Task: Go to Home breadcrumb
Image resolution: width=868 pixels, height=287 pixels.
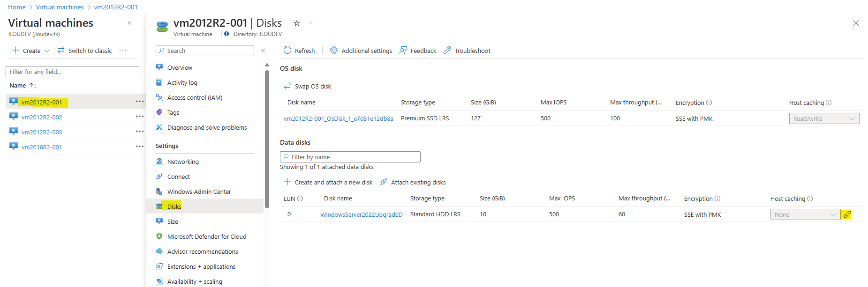Action: [17, 7]
